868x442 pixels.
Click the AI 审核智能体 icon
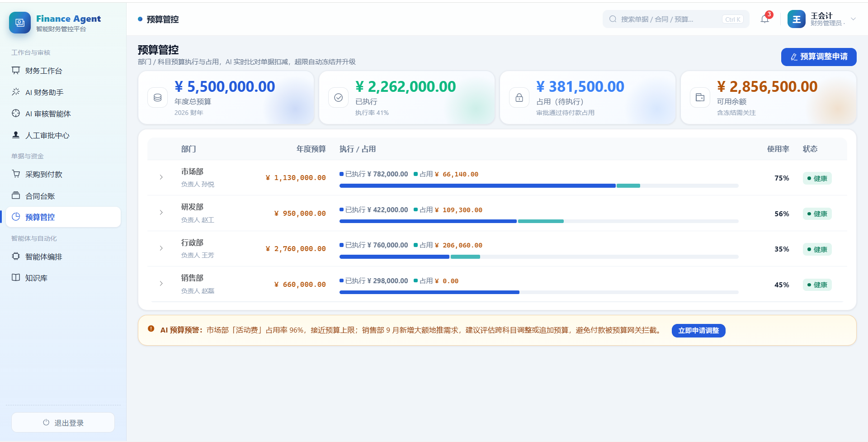pos(16,113)
